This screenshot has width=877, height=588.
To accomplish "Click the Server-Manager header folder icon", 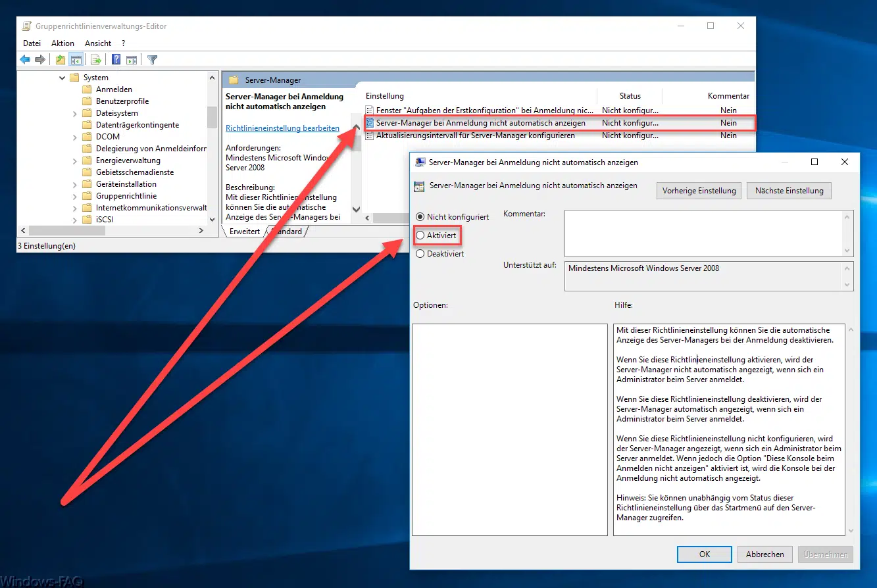I will [233, 80].
